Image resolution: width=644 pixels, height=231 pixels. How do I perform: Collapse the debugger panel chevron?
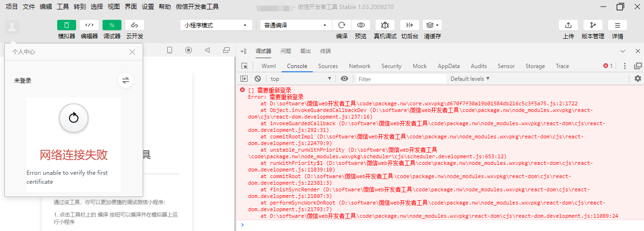point(623,51)
